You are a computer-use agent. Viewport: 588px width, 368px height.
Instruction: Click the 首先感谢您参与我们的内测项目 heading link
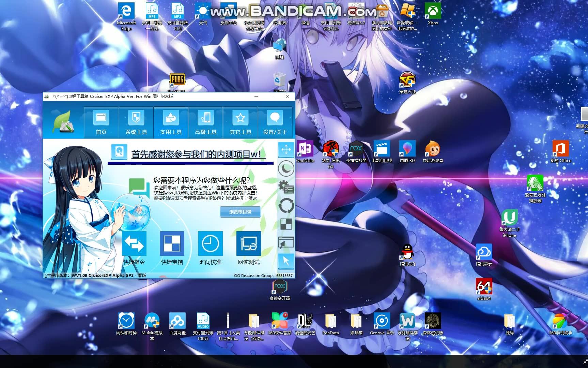tap(198, 154)
